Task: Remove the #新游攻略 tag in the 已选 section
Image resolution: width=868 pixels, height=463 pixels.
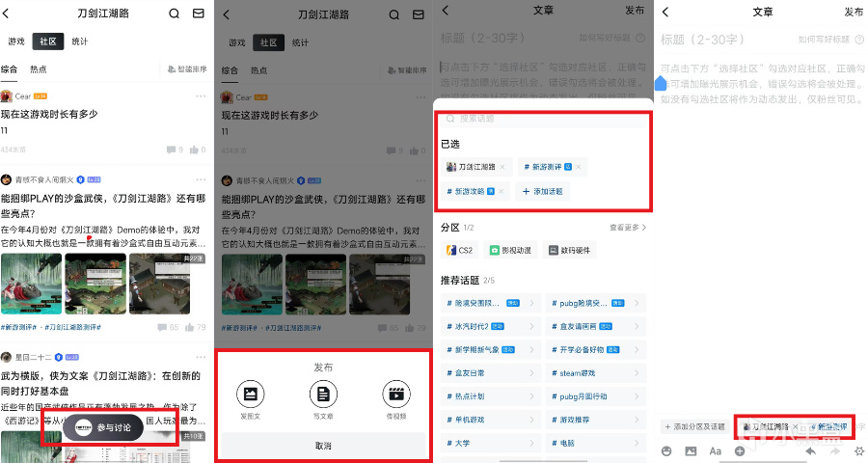Action: 501,192
